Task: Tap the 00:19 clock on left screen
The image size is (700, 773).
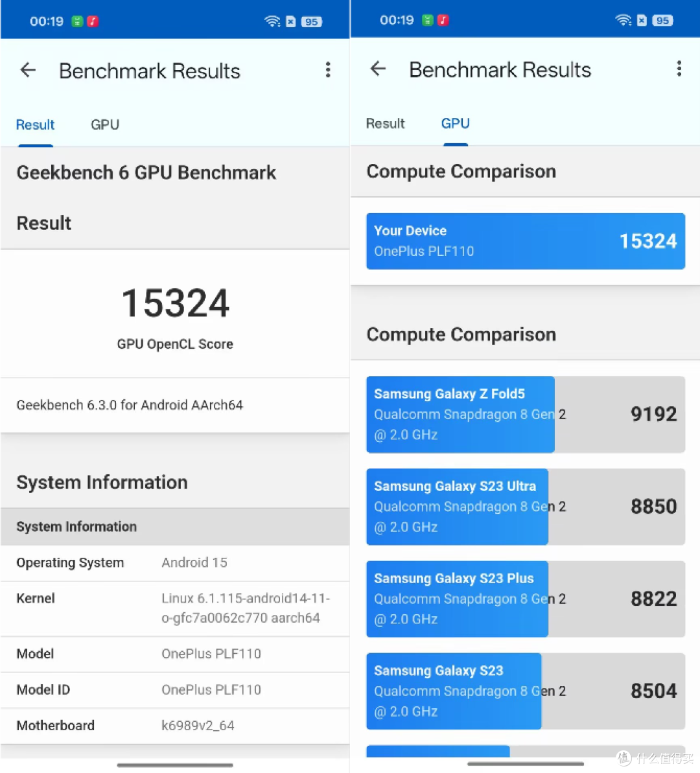Action: pos(47,21)
